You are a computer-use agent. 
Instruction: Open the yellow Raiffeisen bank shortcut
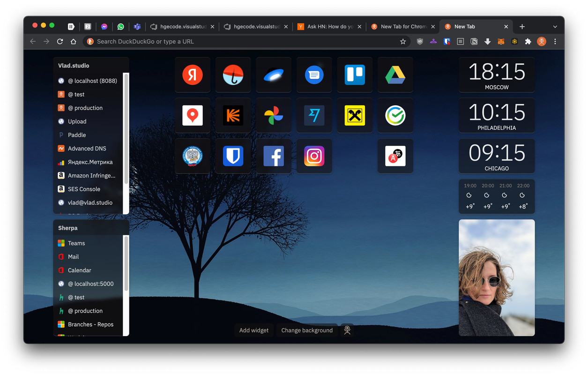pyautogui.click(x=355, y=115)
